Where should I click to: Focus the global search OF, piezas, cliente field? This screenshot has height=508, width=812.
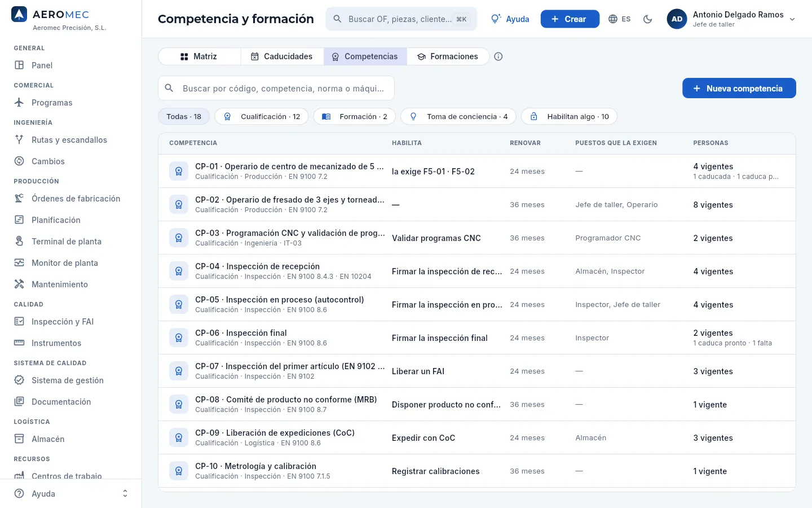tap(401, 19)
